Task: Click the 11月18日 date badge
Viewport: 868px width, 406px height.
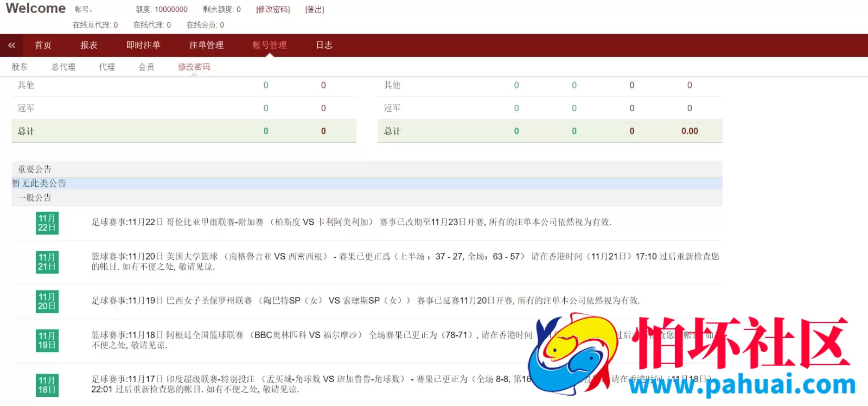Action: click(x=47, y=385)
